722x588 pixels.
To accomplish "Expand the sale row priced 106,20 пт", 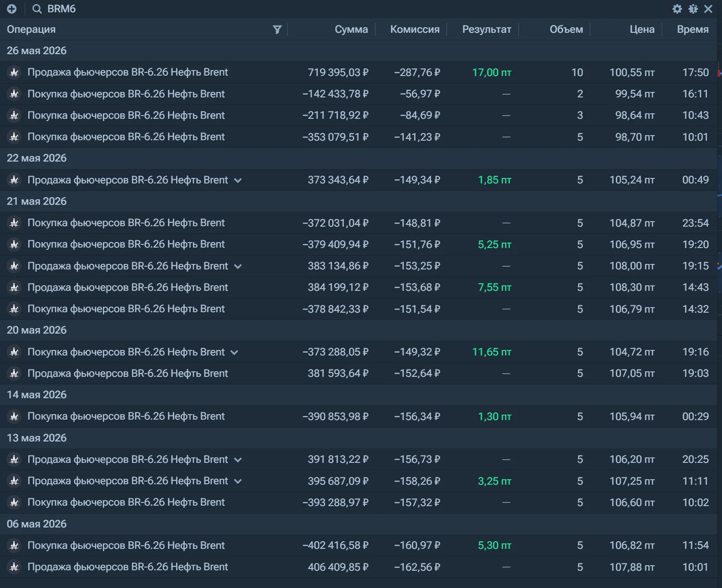I will (x=237, y=460).
